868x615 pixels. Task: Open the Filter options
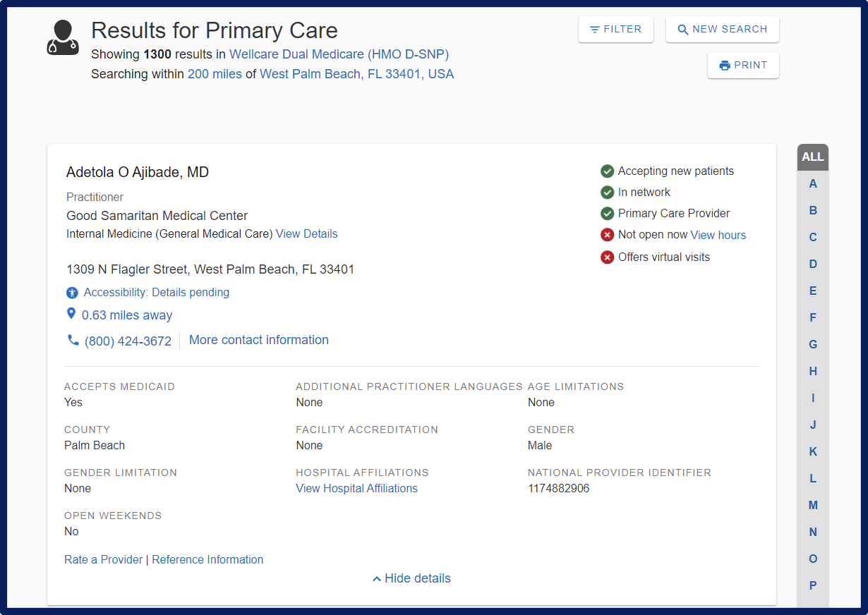coord(616,30)
